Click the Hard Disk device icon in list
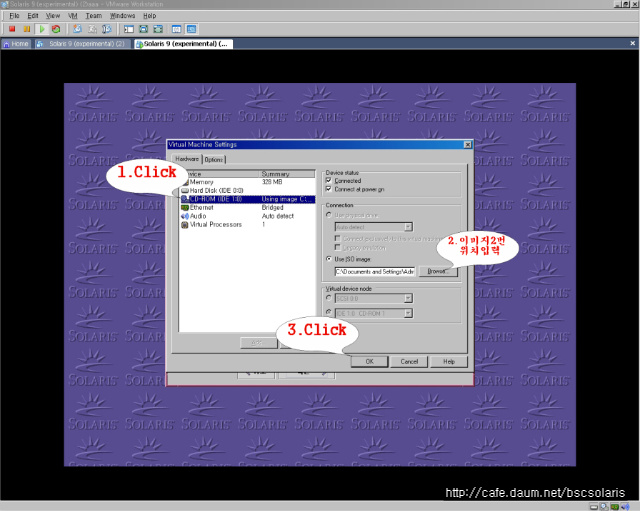640x511 pixels. (x=184, y=191)
